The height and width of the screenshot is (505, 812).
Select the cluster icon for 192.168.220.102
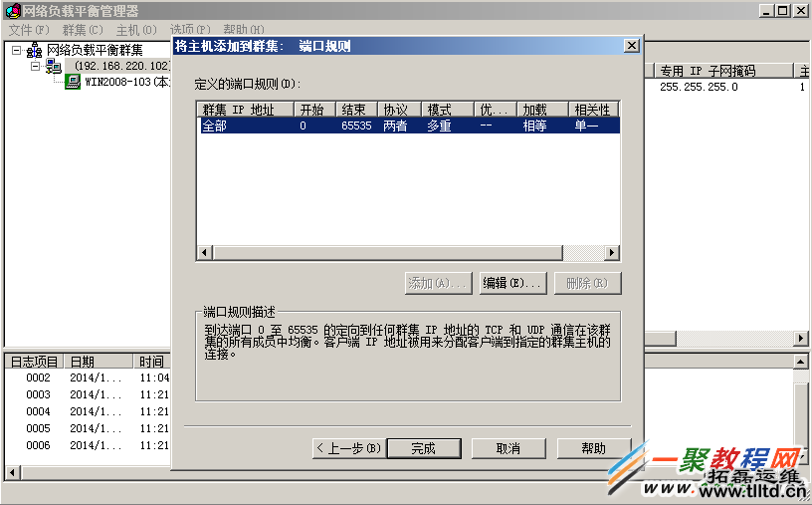(x=53, y=66)
